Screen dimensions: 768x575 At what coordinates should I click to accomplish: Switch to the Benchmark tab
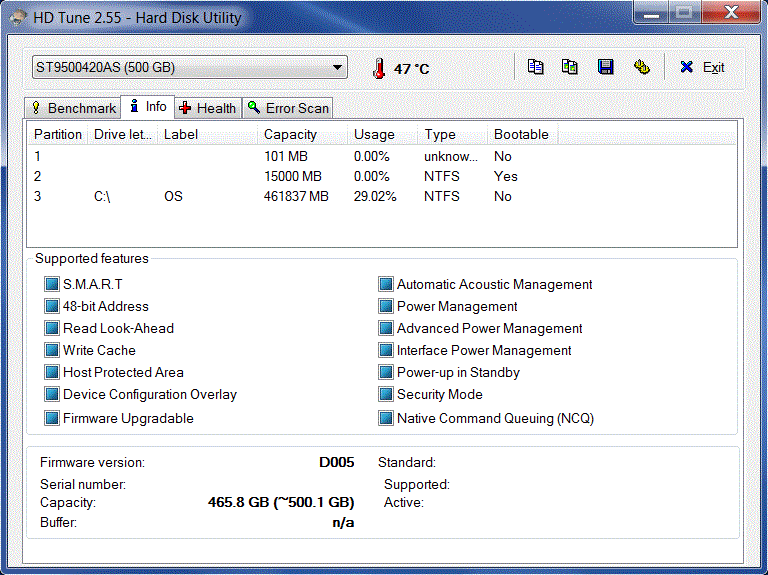click(x=73, y=108)
